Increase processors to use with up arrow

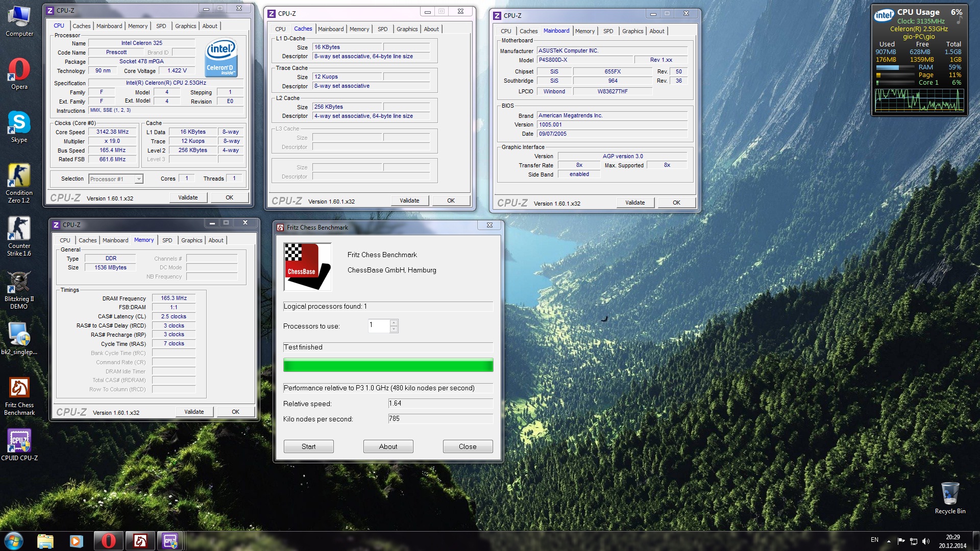pos(394,323)
